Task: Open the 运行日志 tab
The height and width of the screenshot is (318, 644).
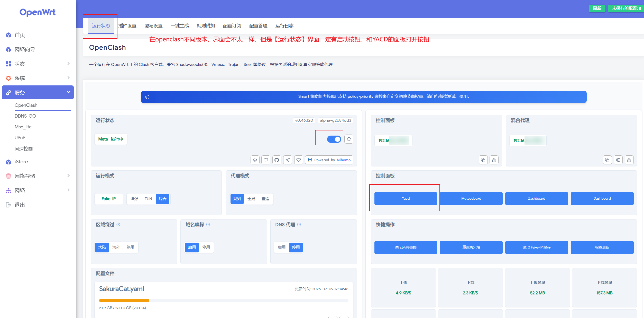Action: [284, 26]
